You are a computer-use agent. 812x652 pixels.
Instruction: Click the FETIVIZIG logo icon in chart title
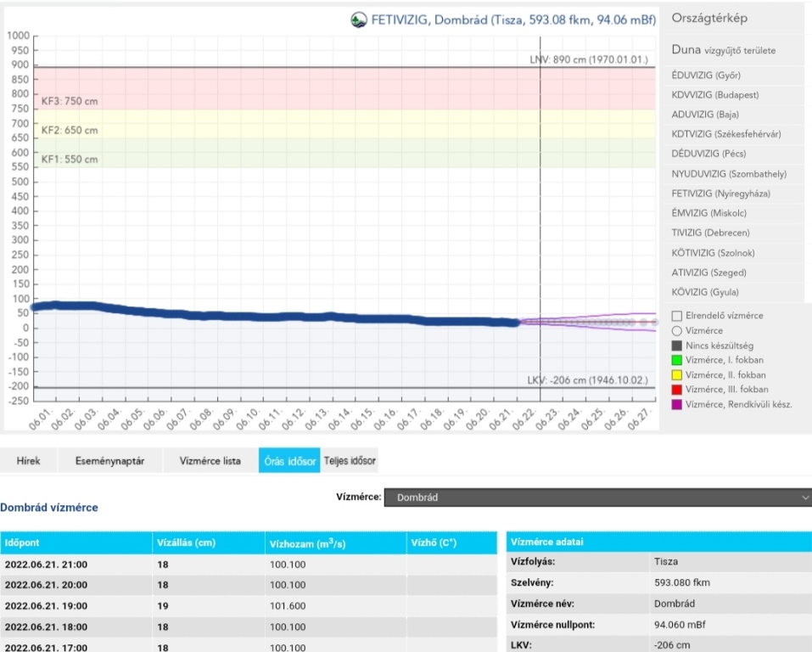359,20
